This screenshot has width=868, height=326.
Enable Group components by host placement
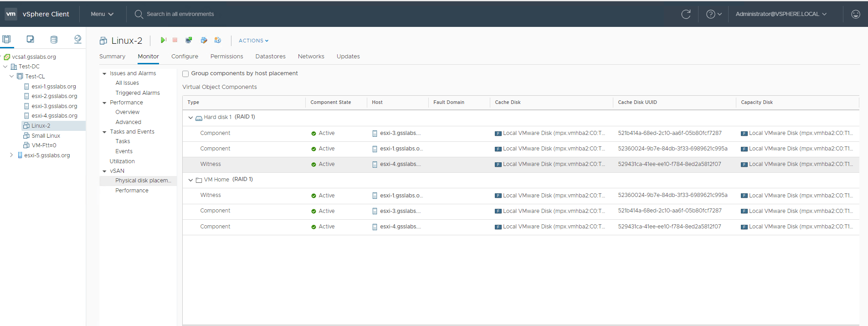185,74
